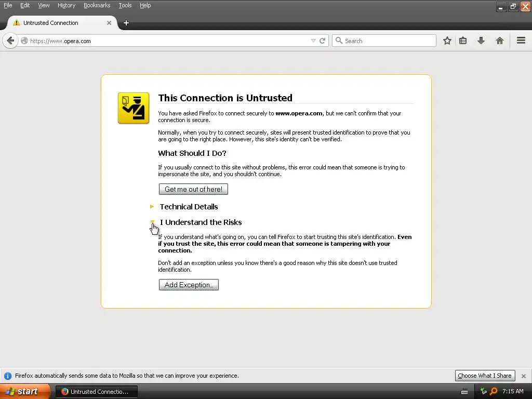Open a new tab with the plus button
This screenshot has width=532, height=399.
pos(126,23)
